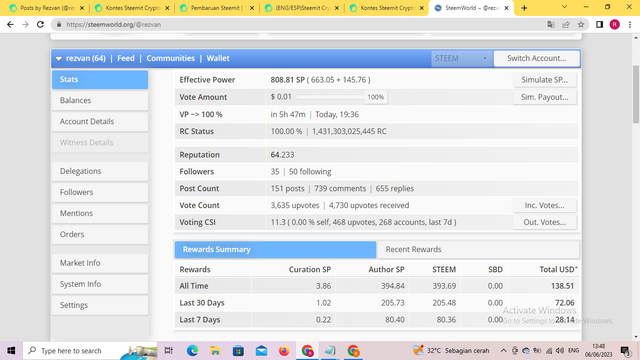Open the Wallet link
Viewport: 640px width, 360px height.
click(218, 58)
